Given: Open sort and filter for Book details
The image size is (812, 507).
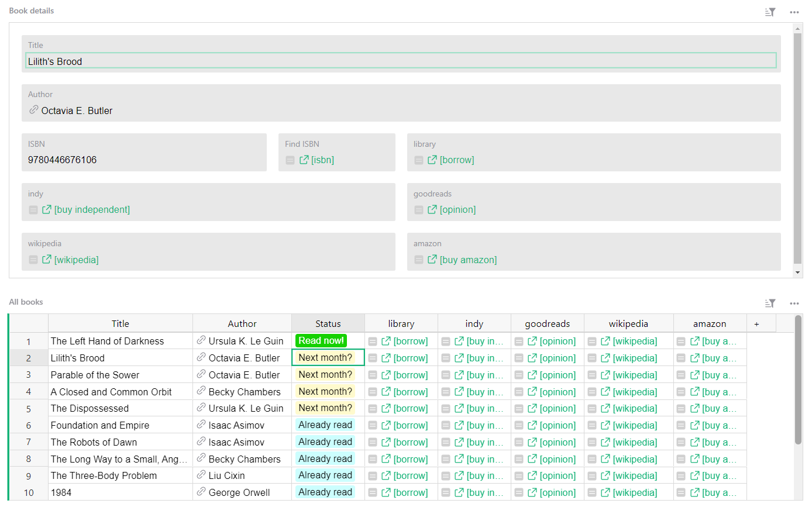Looking at the screenshot, I should tap(770, 12).
